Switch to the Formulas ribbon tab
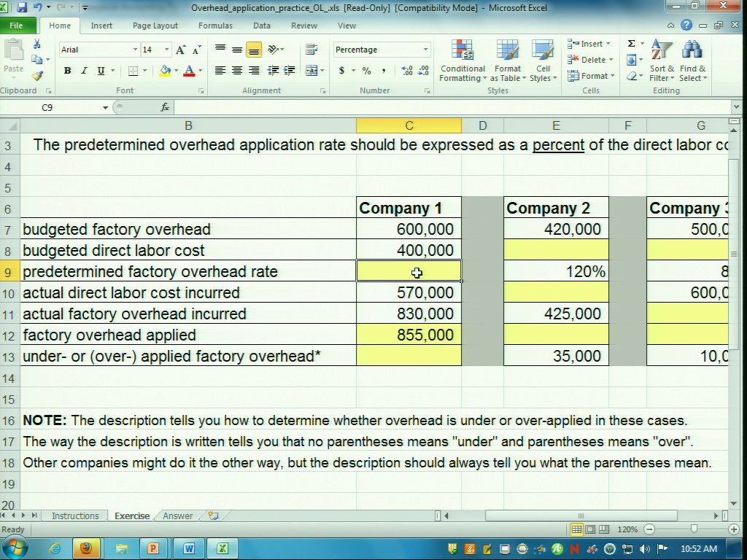Viewport: 747px width, 560px height. tap(215, 26)
